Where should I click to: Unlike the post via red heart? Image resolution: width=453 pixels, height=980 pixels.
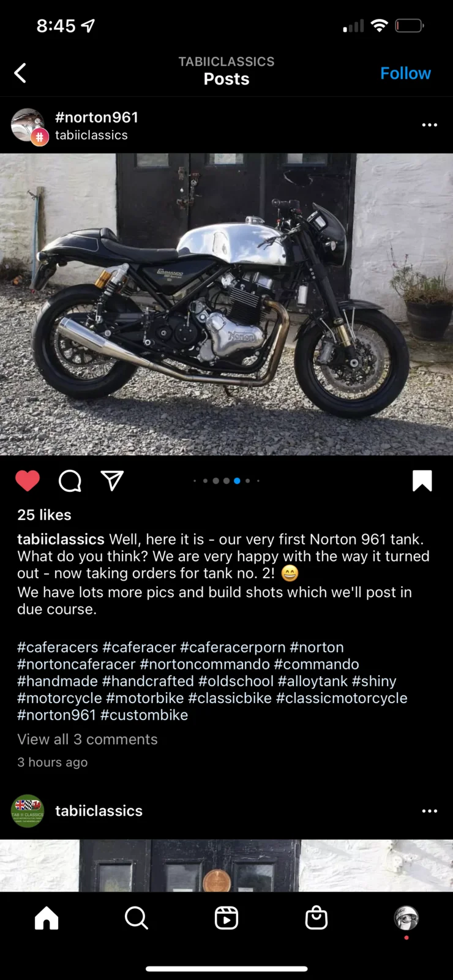(x=28, y=481)
